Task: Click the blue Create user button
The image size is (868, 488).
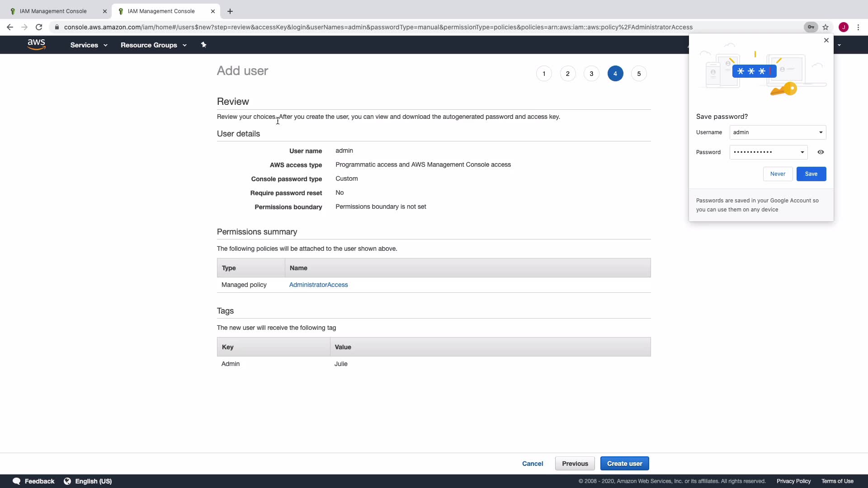Action: point(624,464)
